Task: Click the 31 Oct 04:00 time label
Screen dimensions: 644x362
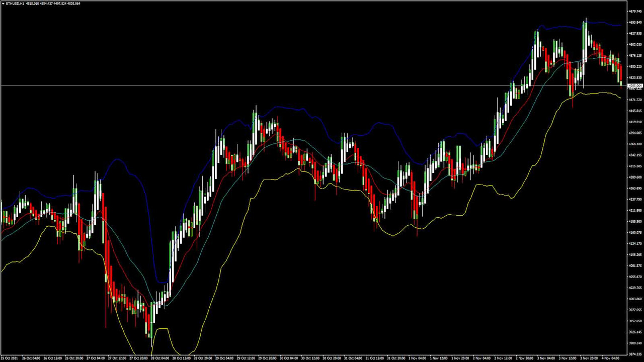Action: 352,358
